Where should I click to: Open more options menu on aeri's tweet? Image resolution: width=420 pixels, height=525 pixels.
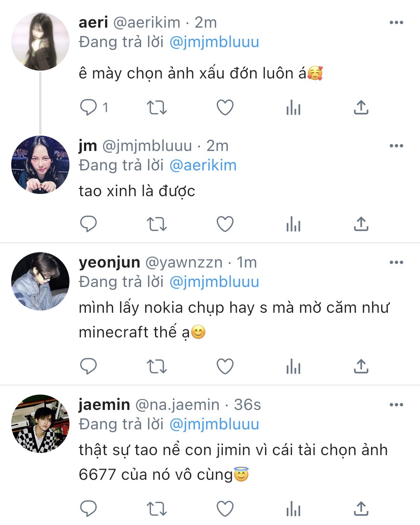(x=396, y=22)
